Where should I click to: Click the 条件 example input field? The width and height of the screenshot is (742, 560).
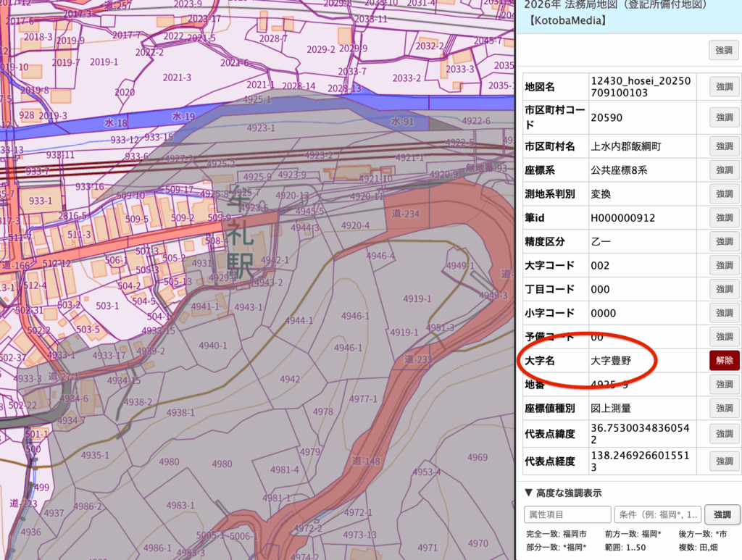(657, 514)
